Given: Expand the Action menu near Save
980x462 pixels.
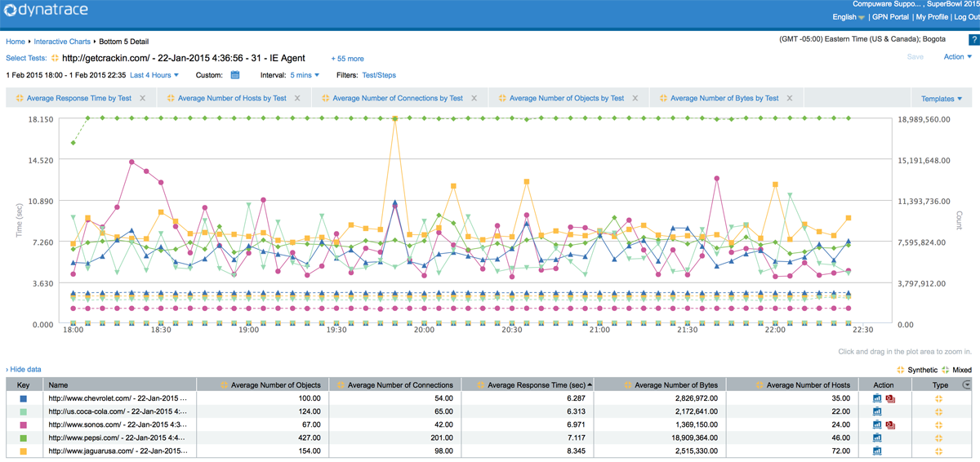Looking at the screenshot, I should coord(957,57).
